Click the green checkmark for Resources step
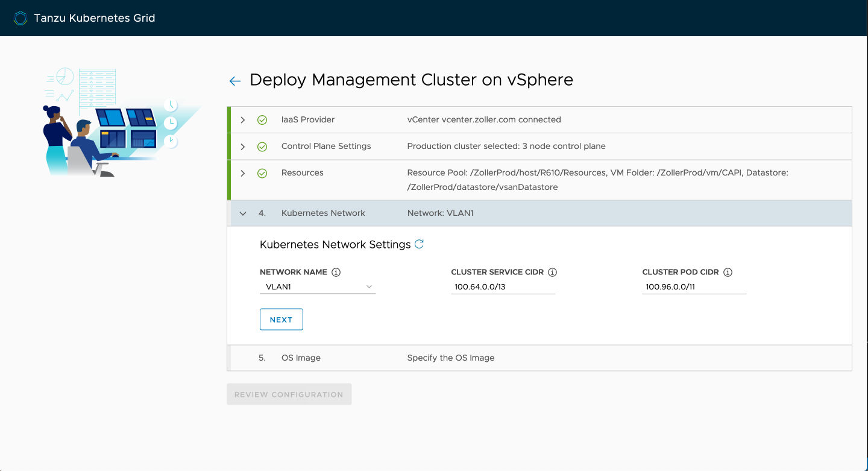 262,173
